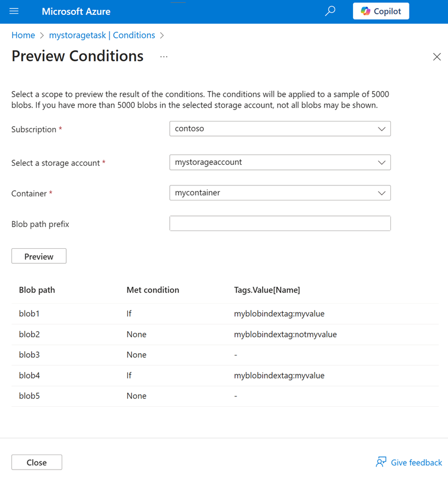Click the Blob path column header
This screenshot has width=448, height=477.
pyautogui.click(x=37, y=290)
